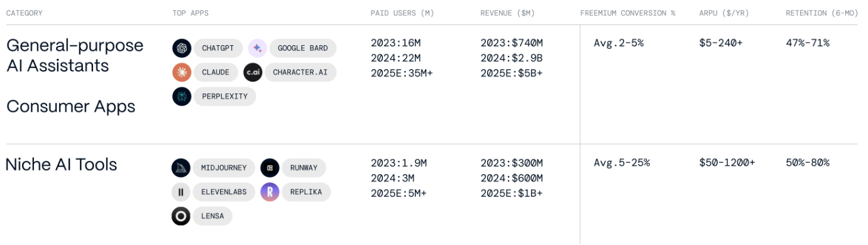
Task: Click the REVENUE ($M) column header
Action: pos(507,13)
